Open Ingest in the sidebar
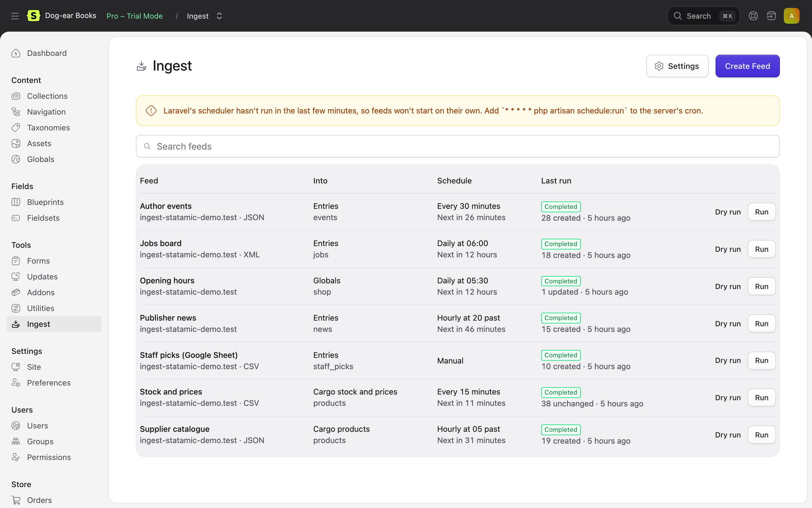 54,324
